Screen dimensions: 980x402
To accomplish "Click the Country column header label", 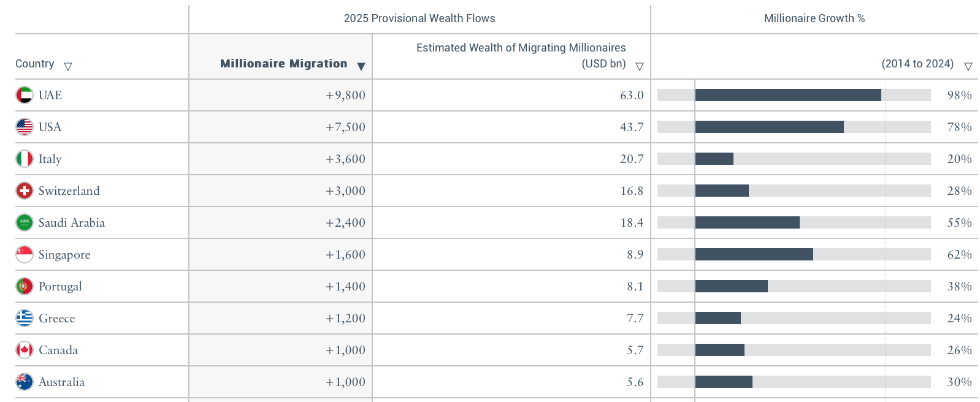I will [x=34, y=64].
